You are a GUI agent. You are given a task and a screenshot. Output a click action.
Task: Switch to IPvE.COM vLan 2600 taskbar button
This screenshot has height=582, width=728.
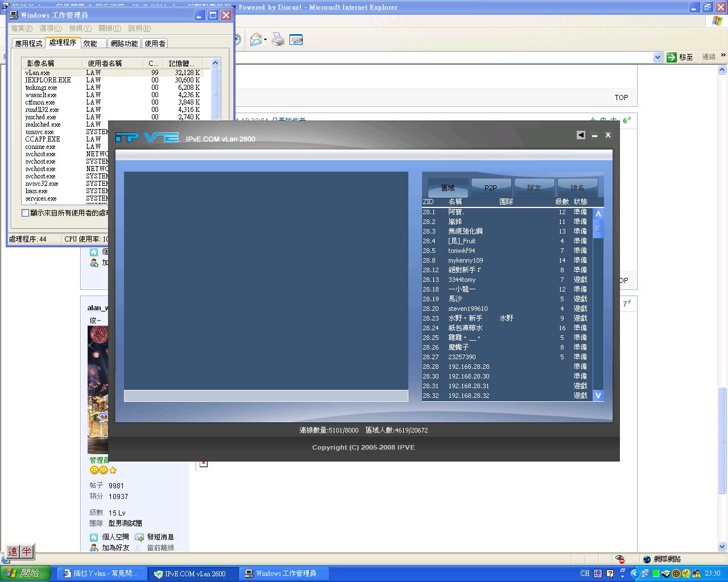tap(193, 573)
